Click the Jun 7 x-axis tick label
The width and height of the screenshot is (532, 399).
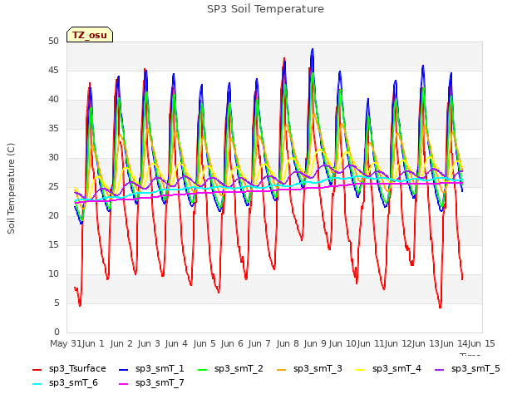[x=259, y=343]
